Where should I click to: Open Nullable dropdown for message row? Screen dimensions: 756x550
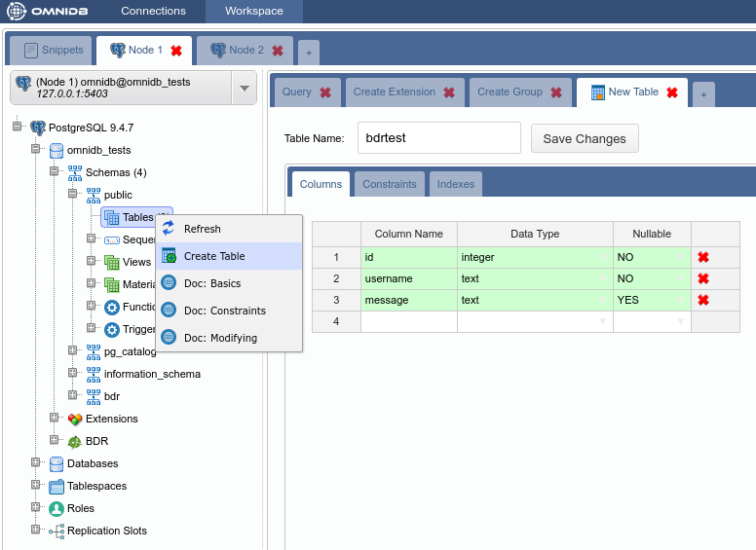pyautogui.click(x=682, y=301)
